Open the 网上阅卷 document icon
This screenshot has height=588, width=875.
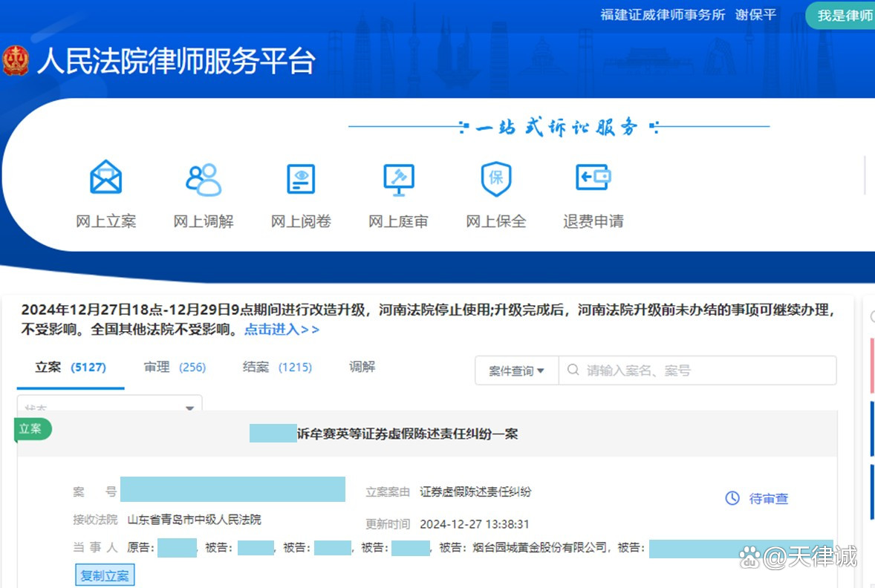(301, 179)
